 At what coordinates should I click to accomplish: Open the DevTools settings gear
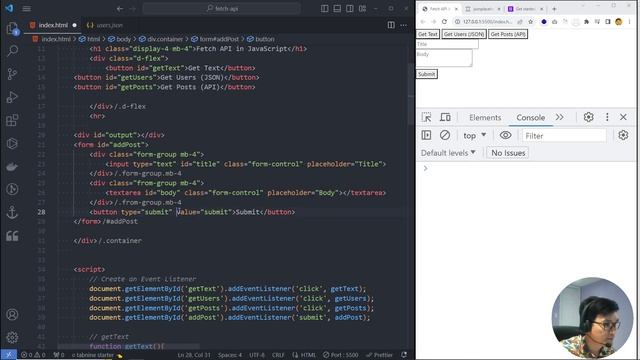click(588, 117)
